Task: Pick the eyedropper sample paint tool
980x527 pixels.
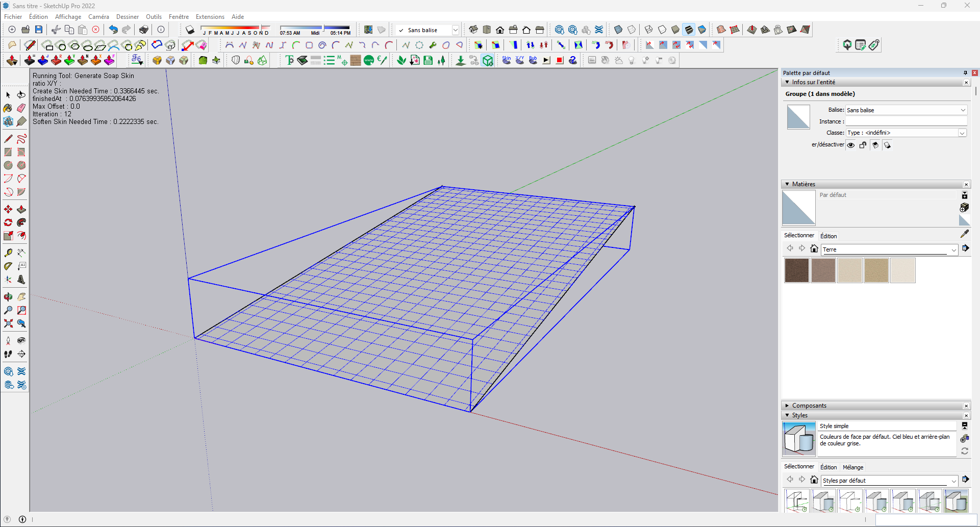Action: [964, 234]
